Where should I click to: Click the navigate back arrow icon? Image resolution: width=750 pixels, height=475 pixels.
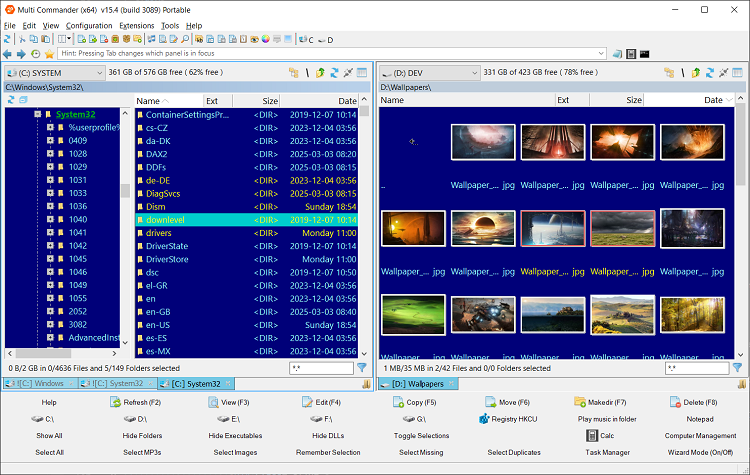tap(7, 54)
